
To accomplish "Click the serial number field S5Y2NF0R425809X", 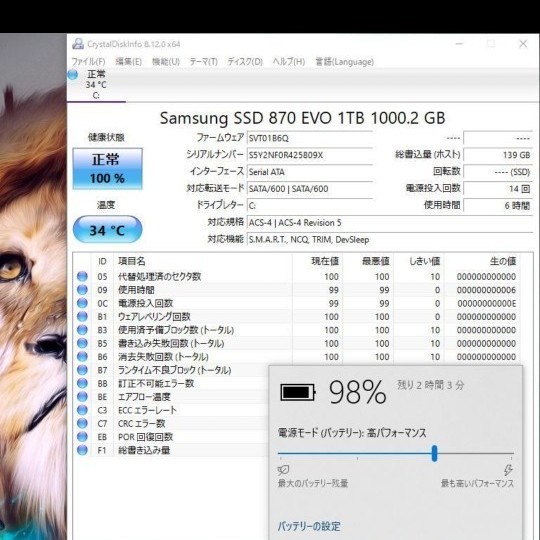I will pos(310,155).
